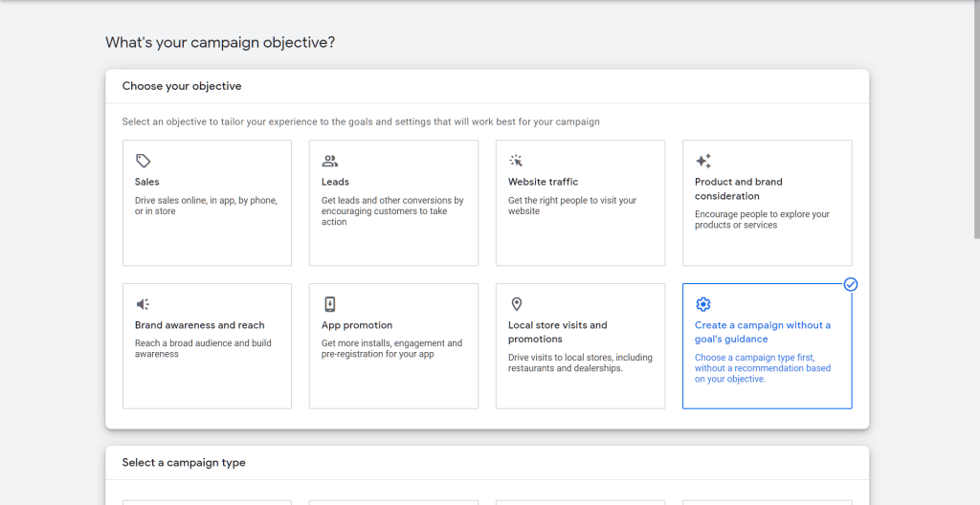Viewport: 980px width, 505px height.
Task: Click the Website traffic cursor icon
Action: coord(516,161)
